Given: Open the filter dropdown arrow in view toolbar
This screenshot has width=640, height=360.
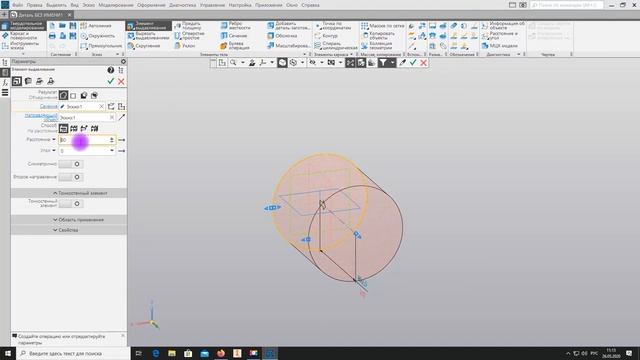Looking at the screenshot, I should (392, 62).
